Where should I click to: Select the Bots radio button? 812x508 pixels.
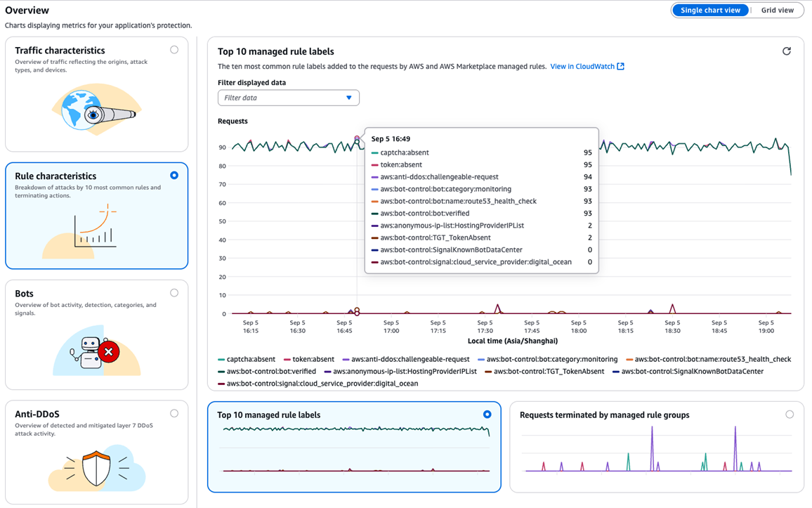pyautogui.click(x=174, y=293)
